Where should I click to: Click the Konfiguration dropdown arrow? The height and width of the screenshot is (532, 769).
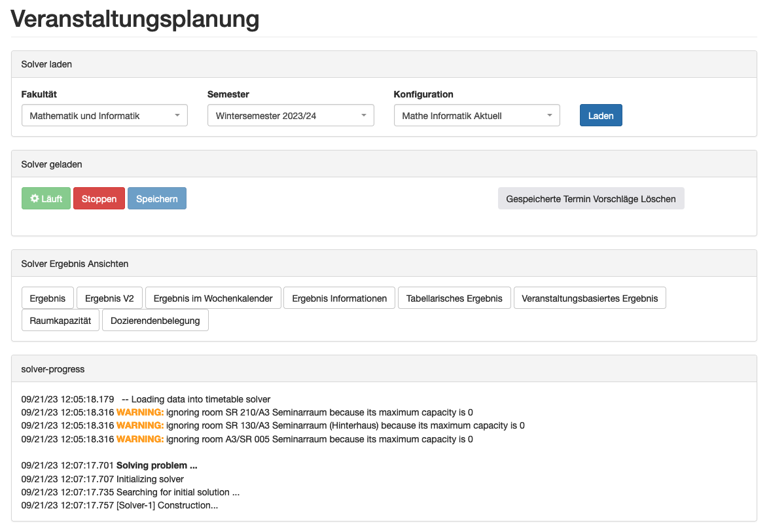pos(549,116)
